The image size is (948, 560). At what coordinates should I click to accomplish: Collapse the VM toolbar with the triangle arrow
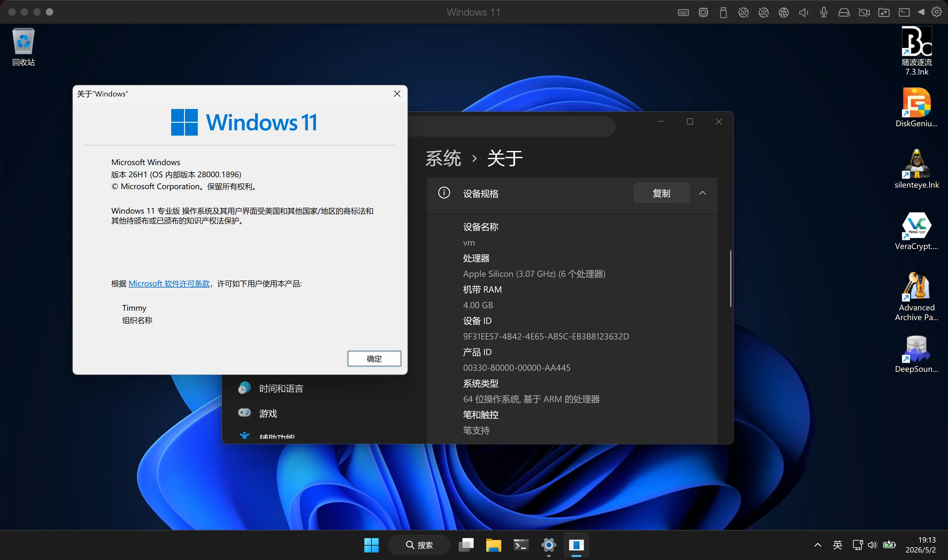[x=921, y=12]
